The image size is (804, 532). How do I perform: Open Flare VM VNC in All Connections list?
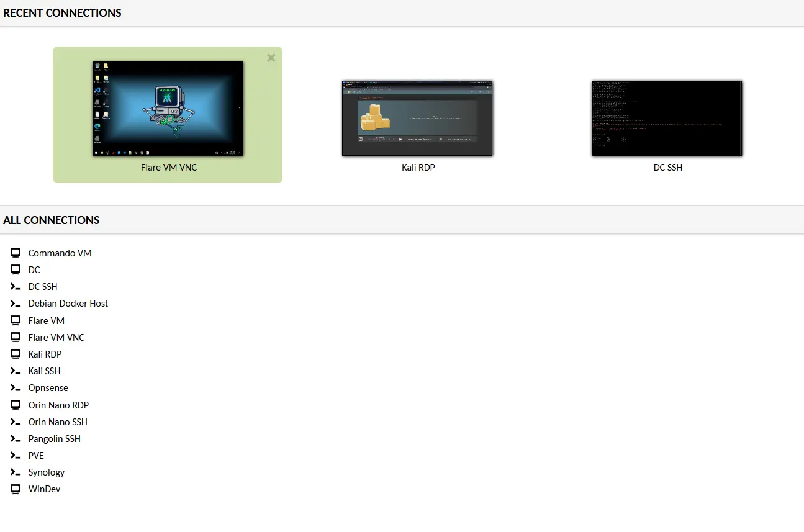click(56, 338)
